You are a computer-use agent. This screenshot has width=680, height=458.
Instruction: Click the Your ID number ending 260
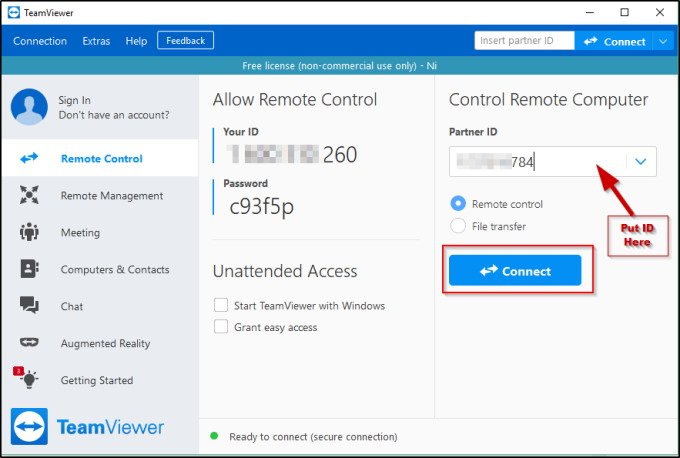click(x=292, y=154)
